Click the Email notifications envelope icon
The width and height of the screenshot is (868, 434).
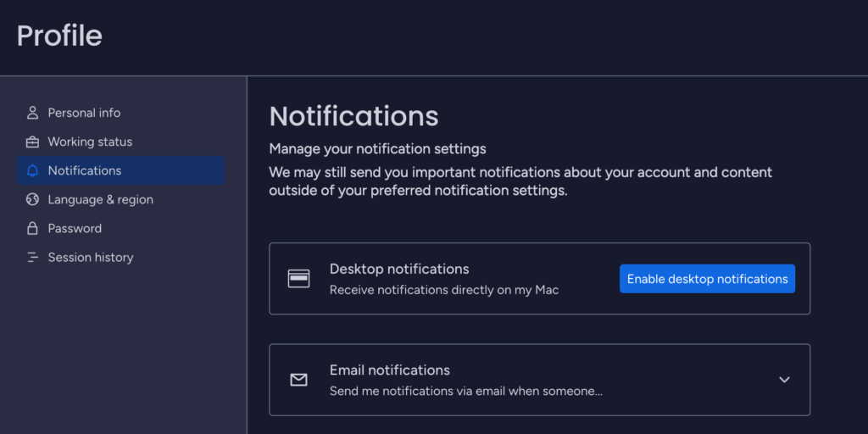(299, 380)
